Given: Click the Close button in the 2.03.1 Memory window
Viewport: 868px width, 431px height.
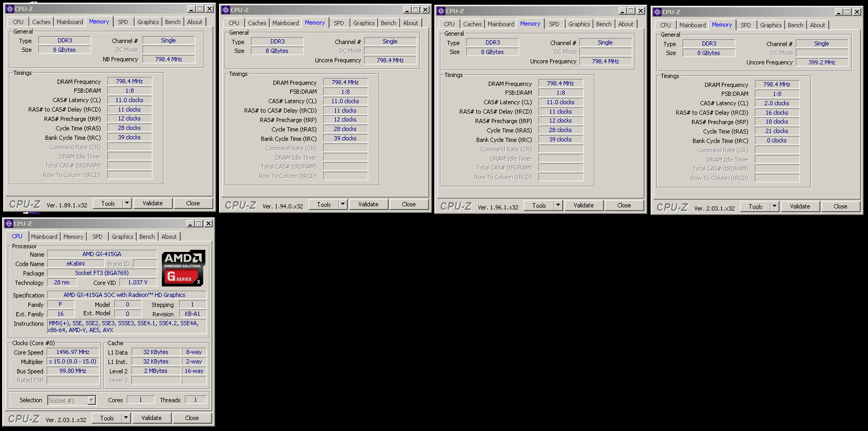Looking at the screenshot, I should click(840, 206).
